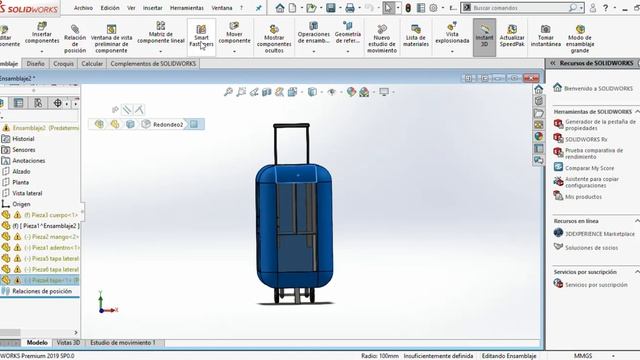Open Geometría de referencia tool
The height and width of the screenshot is (360, 640).
tap(348, 33)
